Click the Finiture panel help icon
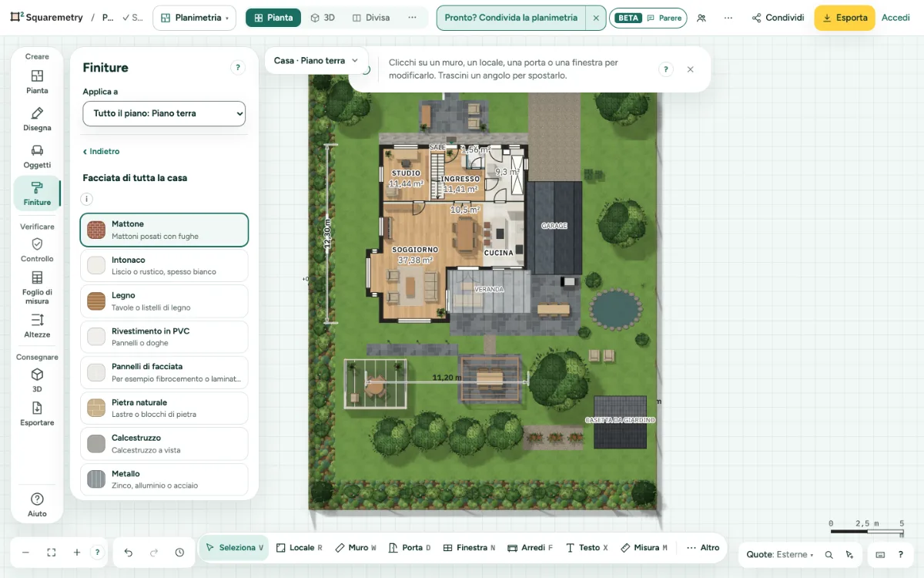This screenshot has width=924, height=578. [x=238, y=68]
